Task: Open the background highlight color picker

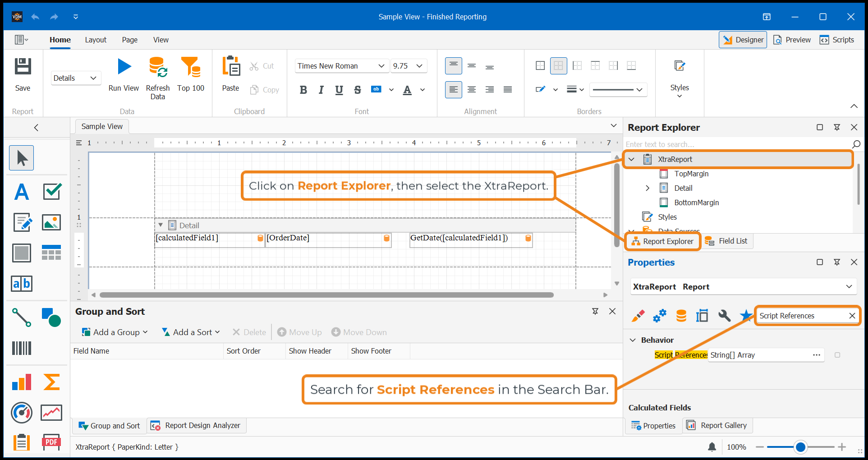Action: 391,90
